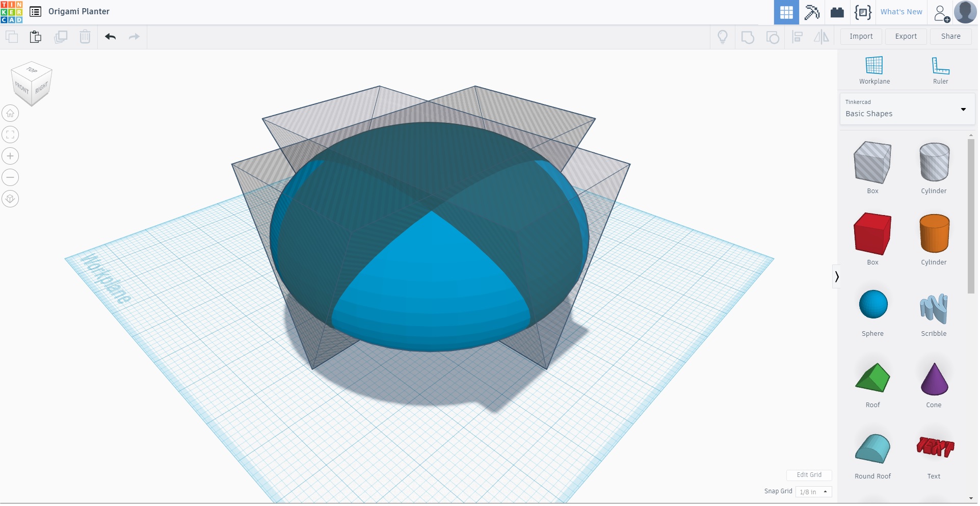Click the Export button
Screen dimensions: 980x506
pos(906,37)
